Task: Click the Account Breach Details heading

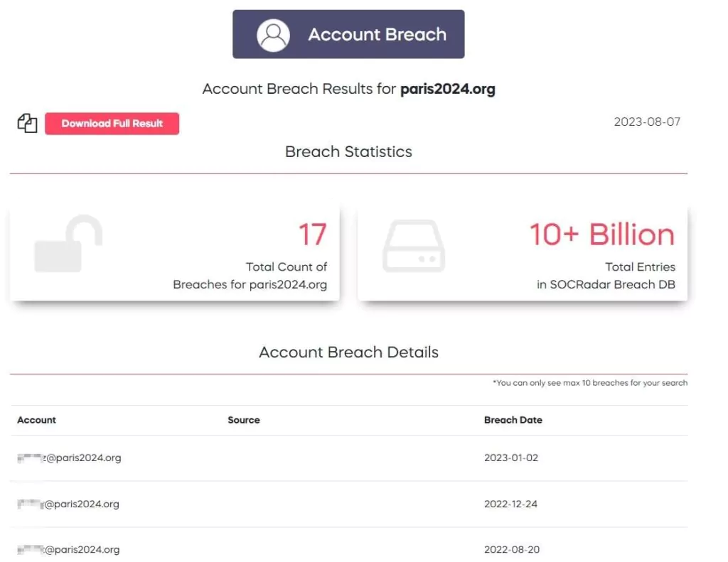Action: coord(348,352)
